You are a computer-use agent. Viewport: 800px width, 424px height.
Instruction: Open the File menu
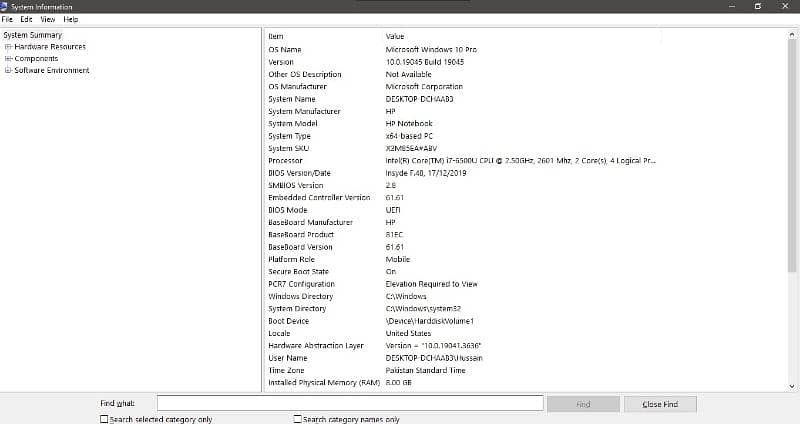pos(8,19)
